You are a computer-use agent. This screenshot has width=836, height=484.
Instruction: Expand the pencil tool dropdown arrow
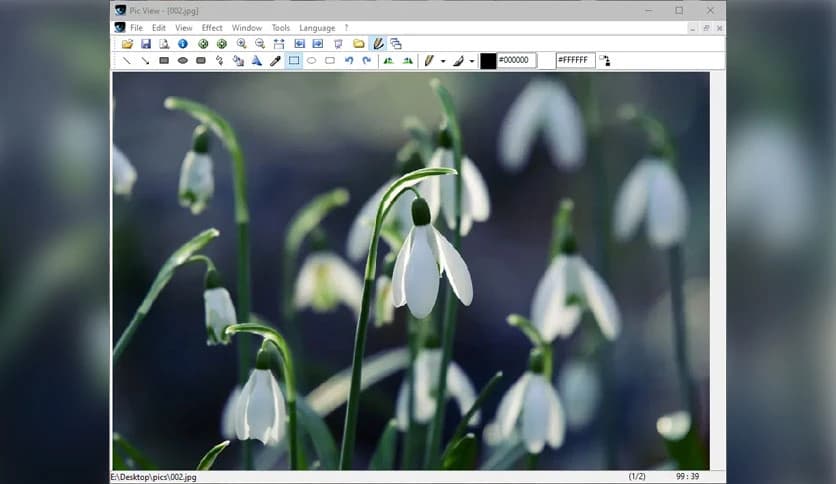click(x=443, y=62)
